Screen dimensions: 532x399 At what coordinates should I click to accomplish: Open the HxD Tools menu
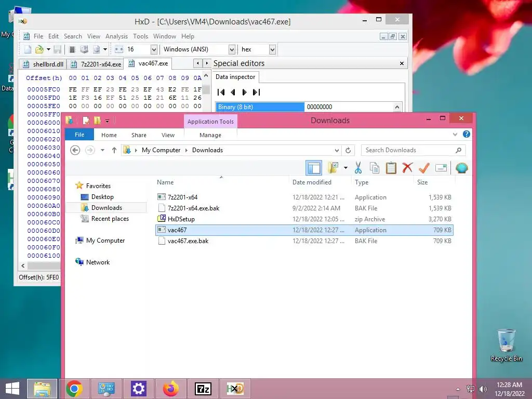tap(140, 36)
